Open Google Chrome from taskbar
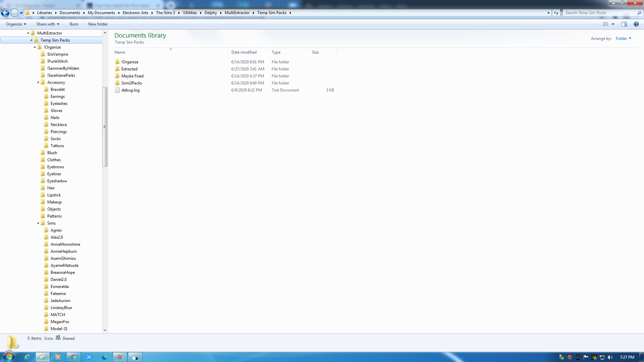 click(73, 357)
